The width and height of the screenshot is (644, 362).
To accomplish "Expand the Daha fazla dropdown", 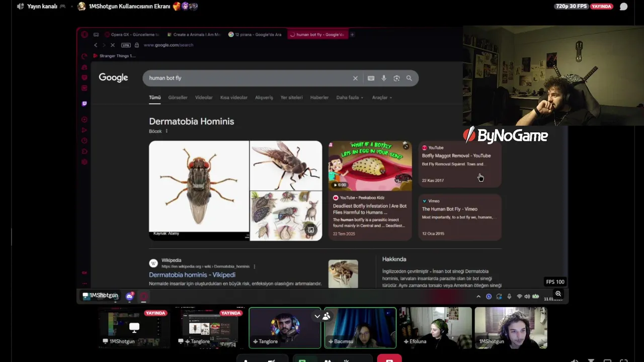I will point(350,98).
